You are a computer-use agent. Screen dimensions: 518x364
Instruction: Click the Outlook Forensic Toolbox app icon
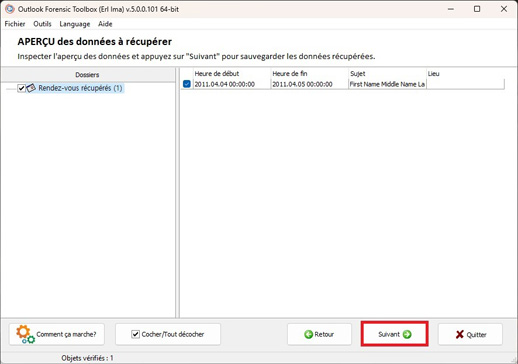click(10, 9)
